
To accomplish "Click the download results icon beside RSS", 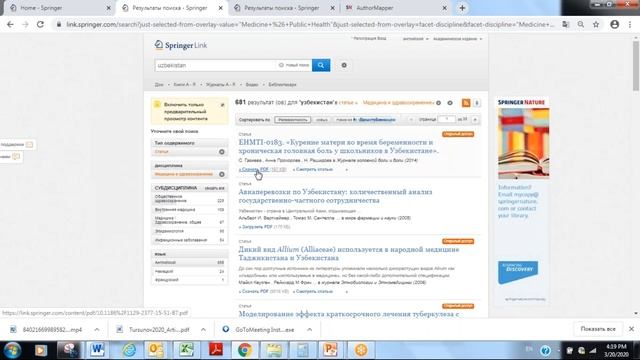I will 476,103.
